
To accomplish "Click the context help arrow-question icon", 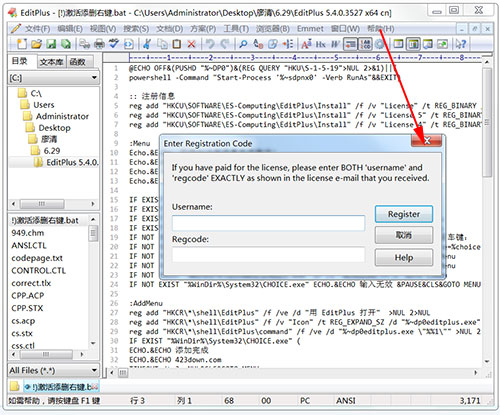I will tap(461, 44).
